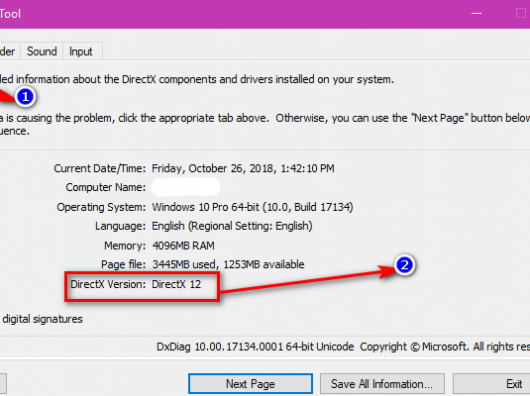530x396 pixels.
Task: Switch to the Sound tab
Action: (x=42, y=52)
